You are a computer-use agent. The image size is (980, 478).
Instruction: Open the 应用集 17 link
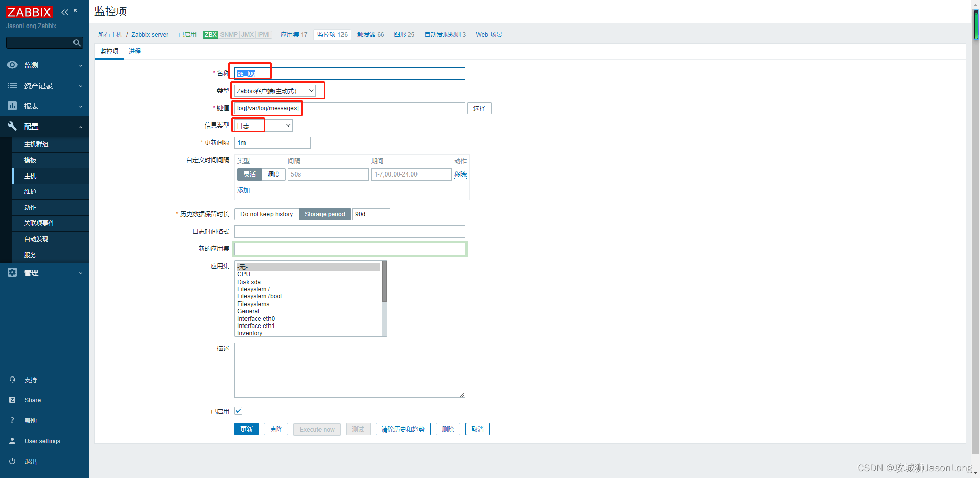click(294, 35)
